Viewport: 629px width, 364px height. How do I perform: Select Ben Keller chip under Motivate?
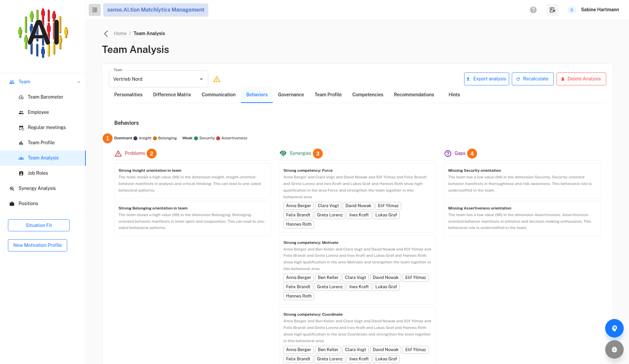(328, 278)
